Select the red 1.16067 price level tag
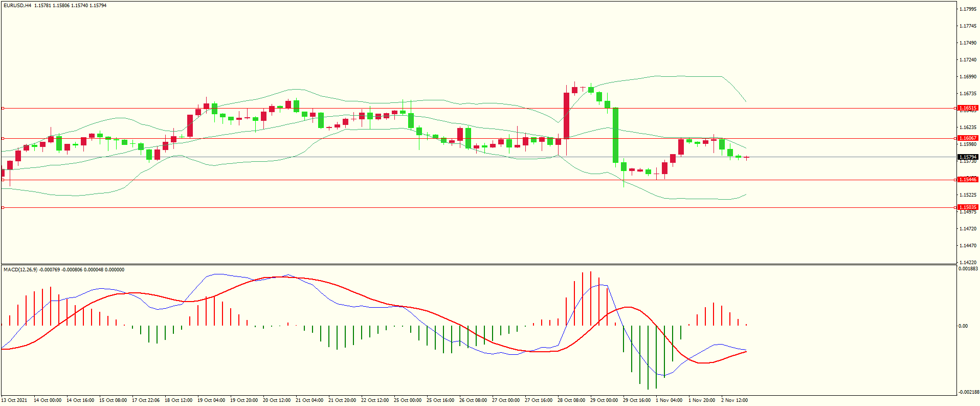 (968, 138)
